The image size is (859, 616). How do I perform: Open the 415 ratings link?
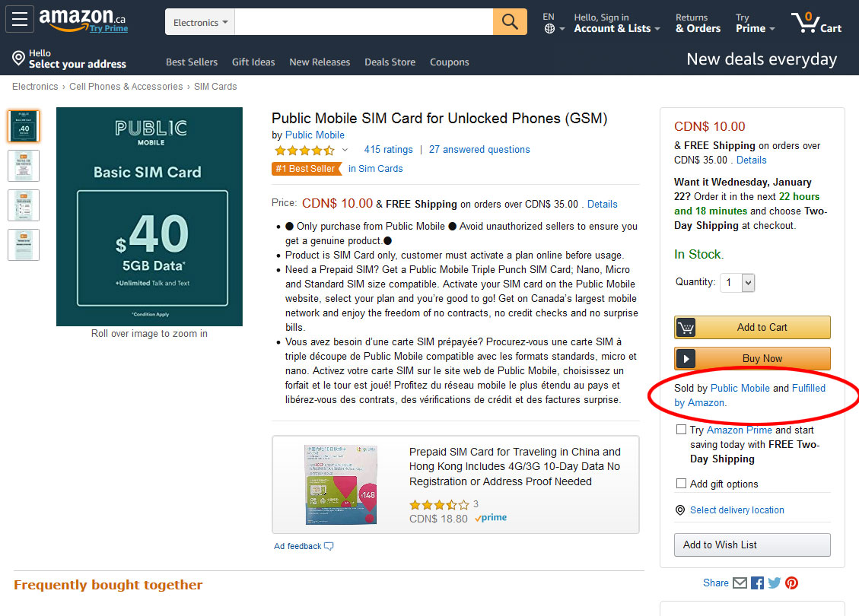tap(388, 149)
